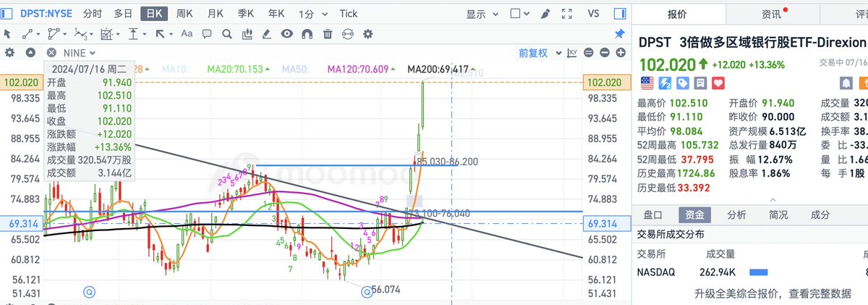Select the price range measurement tool
Screen dimensions: 868x305
[134, 33]
